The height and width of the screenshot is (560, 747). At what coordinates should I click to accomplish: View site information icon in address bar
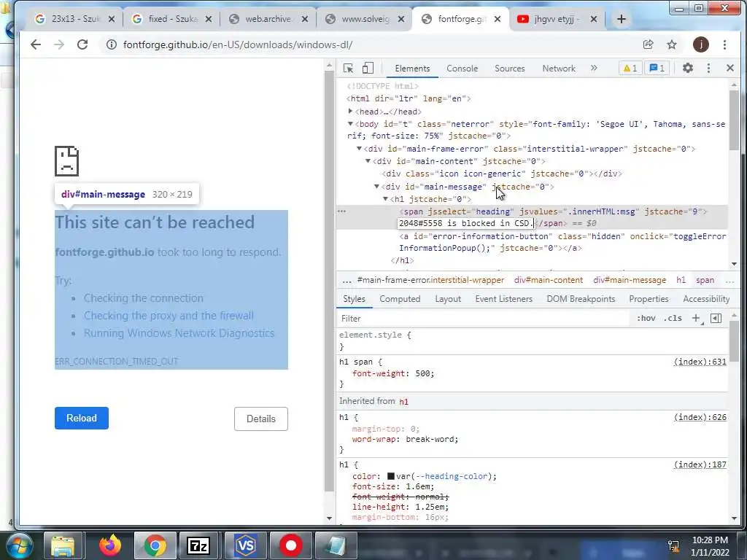(x=112, y=44)
